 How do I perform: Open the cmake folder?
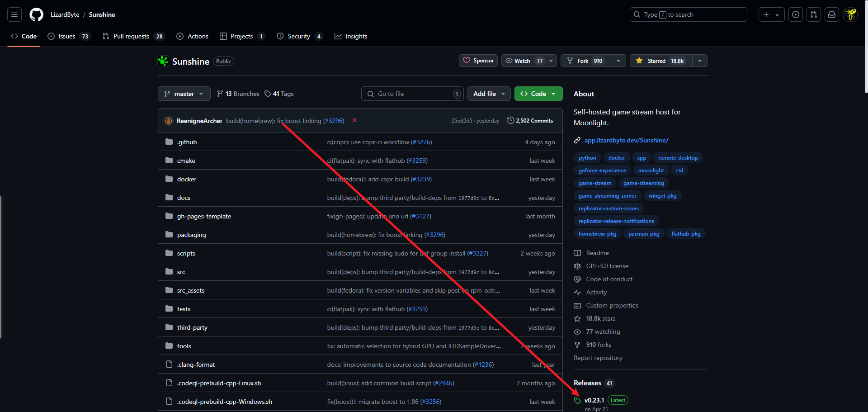[x=186, y=161]
